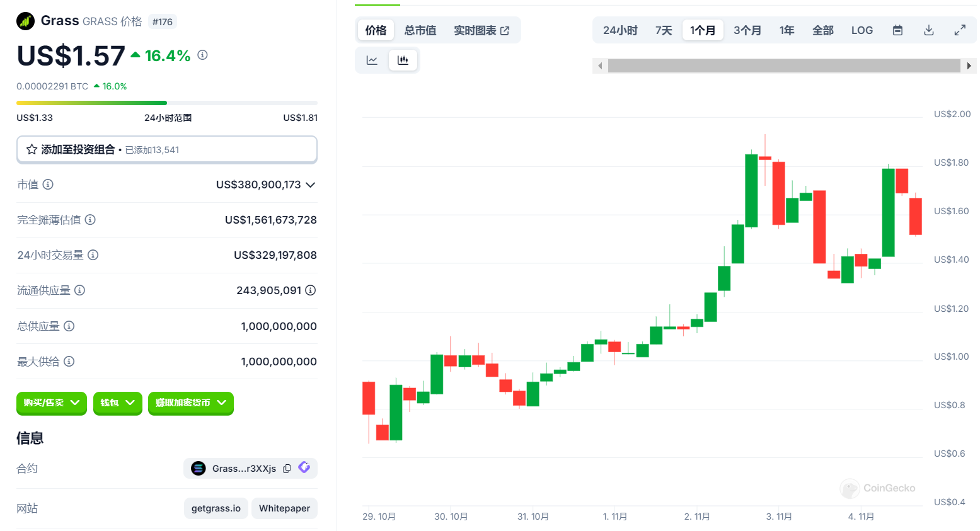
Task: Open the getgrass.io website link
Action: 216,508
